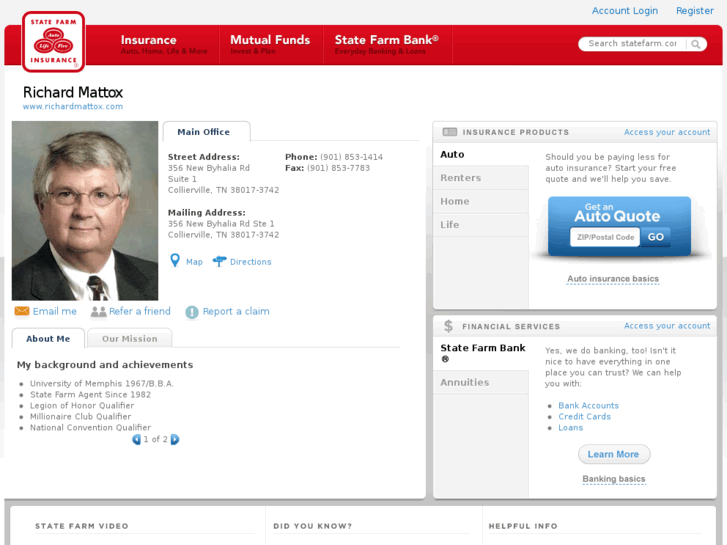Open the Credit Cards link
The width and height of the screenshot is (727, 545).
pyautogui.click(x=584, y=417)
